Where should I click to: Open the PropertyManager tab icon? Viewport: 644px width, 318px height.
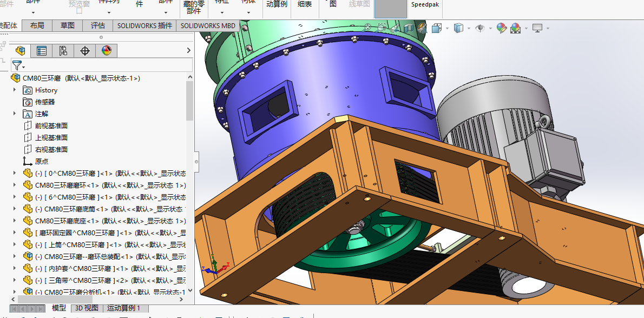tap(42, 50)
